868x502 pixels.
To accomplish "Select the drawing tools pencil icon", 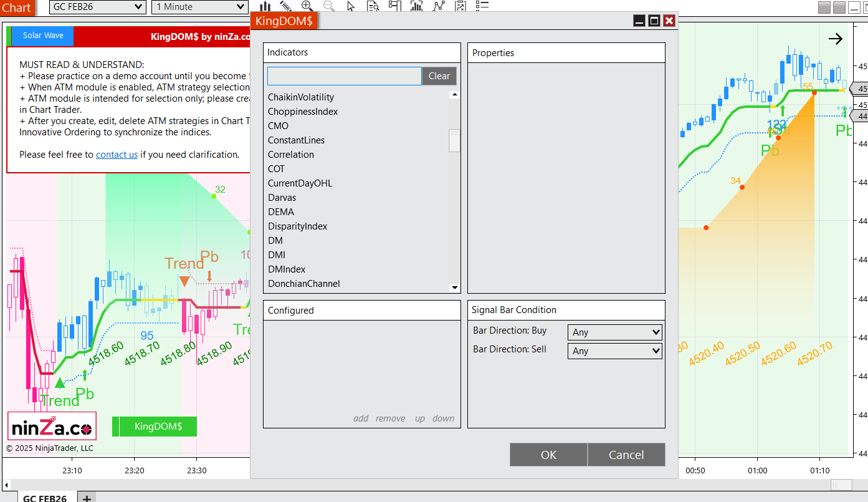I will (x=285, y=6).
